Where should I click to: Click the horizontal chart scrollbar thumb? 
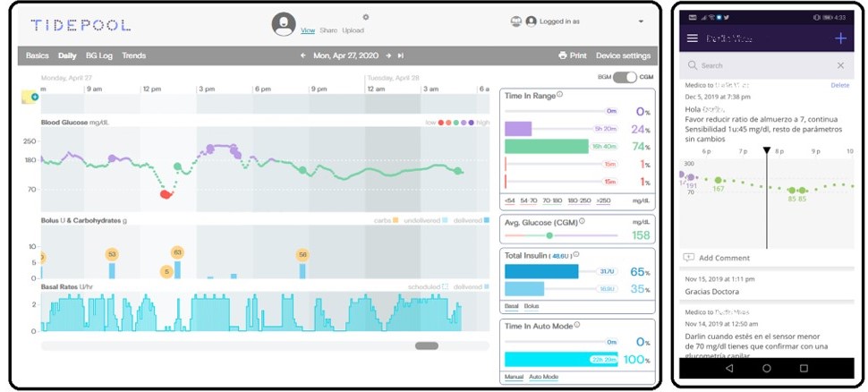(x=427, y=346)
